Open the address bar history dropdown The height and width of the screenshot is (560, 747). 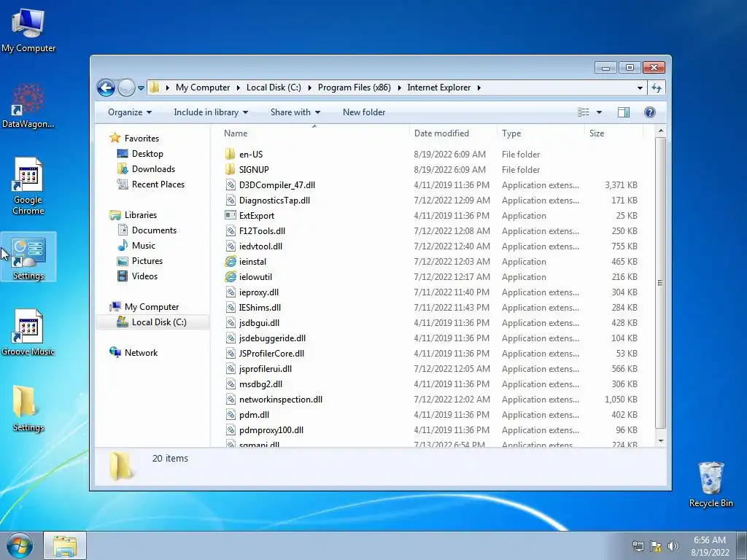640,88
